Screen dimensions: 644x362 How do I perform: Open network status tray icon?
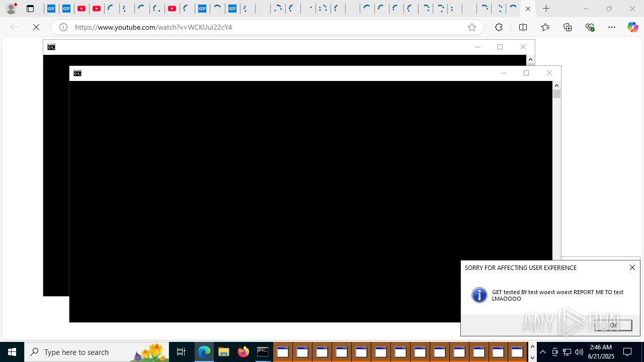click(x=567, y=352)
